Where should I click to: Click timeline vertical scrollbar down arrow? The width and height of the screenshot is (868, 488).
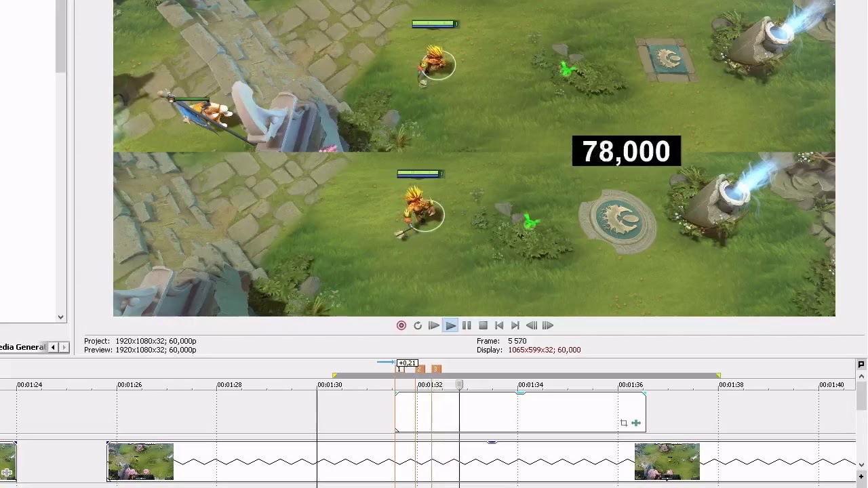point(861,465)
